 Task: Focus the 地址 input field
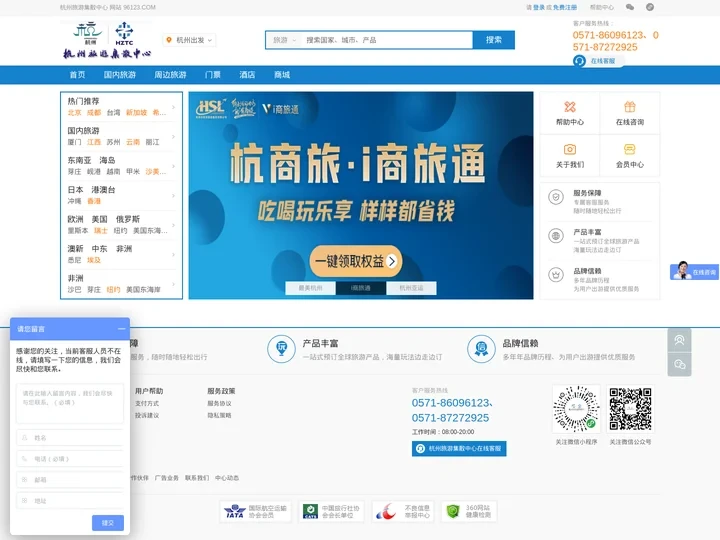[x=70, y=501]
